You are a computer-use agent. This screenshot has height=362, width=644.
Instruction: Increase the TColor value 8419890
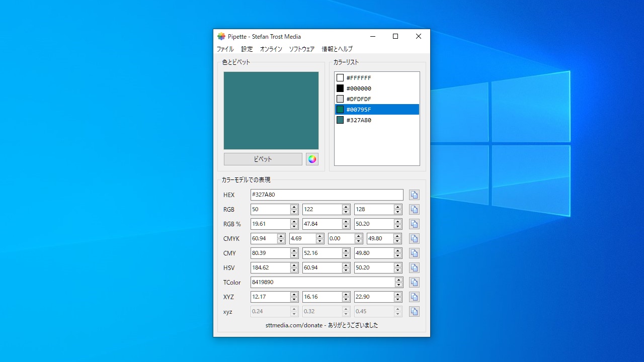click(x=399, y=280)
